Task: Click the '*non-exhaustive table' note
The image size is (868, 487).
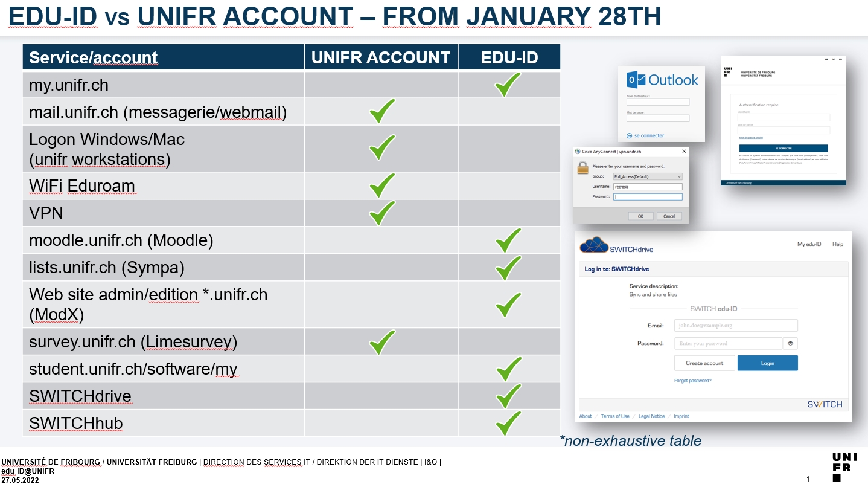Action: click(x=630, y=440)
